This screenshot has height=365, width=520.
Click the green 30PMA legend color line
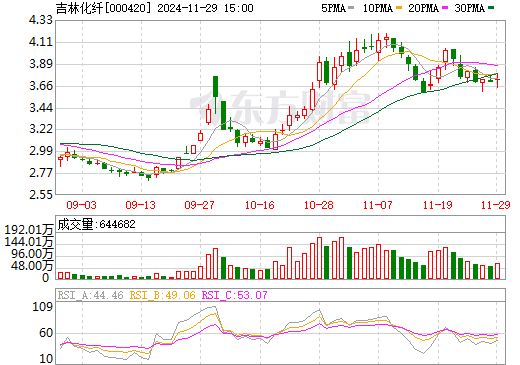pos(491,8)
